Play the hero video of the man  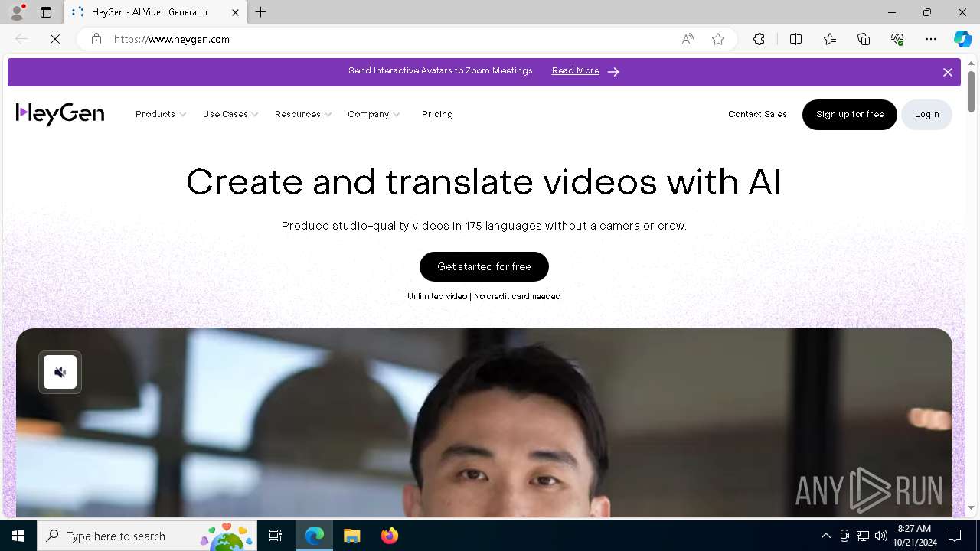coord(484,422)
